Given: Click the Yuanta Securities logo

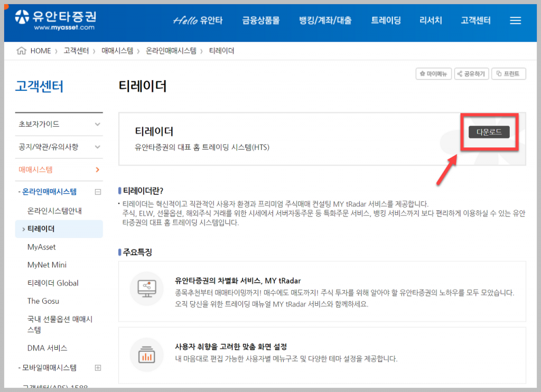Looking at the screenshot, I should 55,20.
